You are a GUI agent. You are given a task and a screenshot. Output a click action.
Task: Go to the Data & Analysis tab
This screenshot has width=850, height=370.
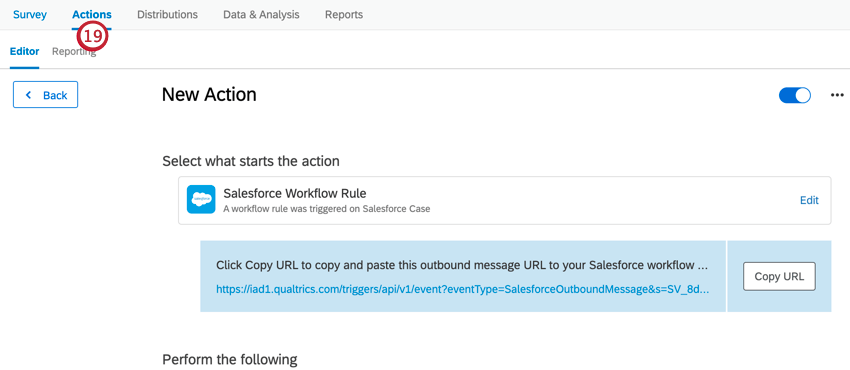tap(261, 15)
